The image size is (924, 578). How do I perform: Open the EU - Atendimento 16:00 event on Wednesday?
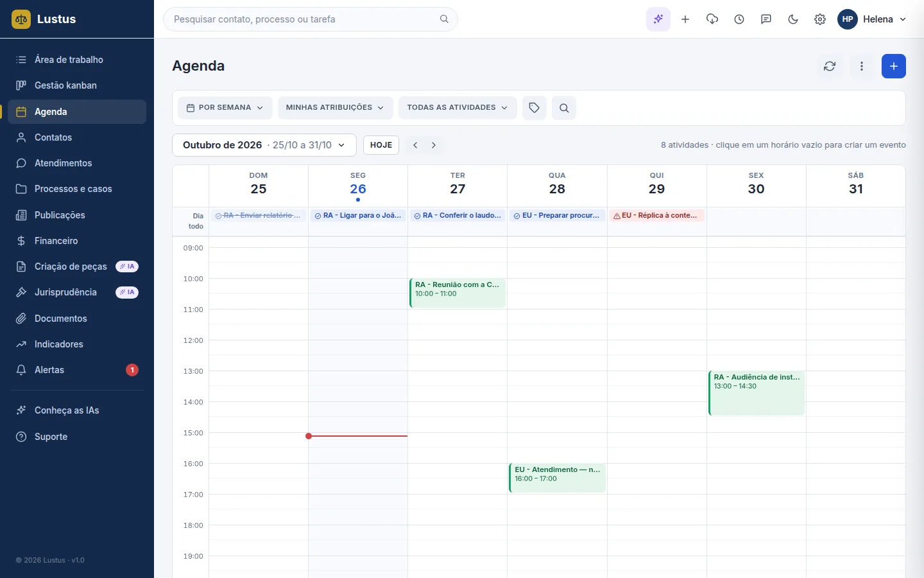(x=557, y=478)
